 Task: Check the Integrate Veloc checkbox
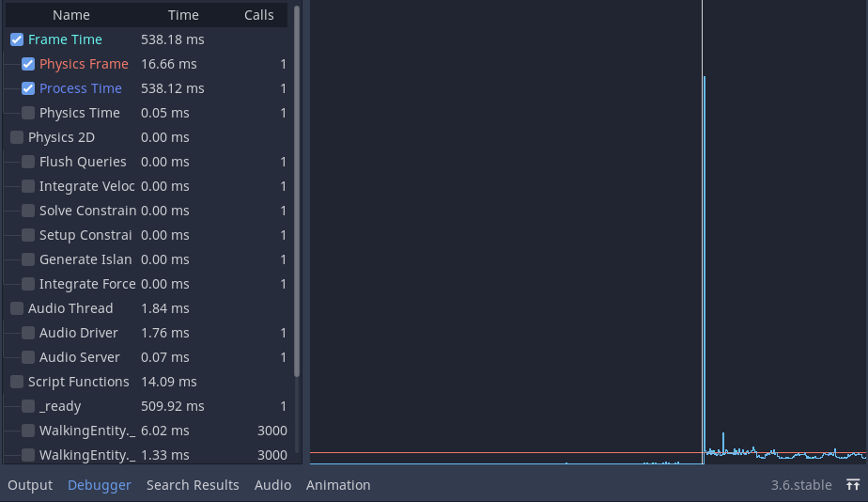click(27, 185)
